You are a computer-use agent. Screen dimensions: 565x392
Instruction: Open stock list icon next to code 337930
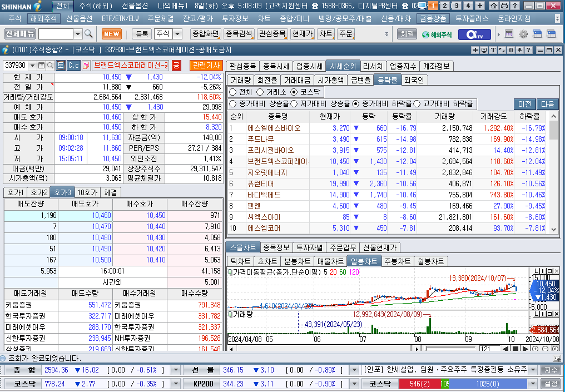(x=41, y=65)
